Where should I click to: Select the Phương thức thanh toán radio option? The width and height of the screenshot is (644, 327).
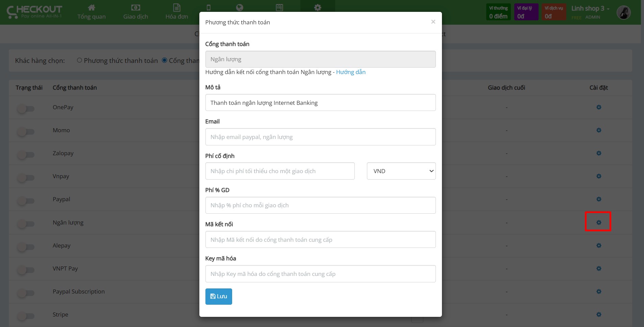click(x=79, y=60)
